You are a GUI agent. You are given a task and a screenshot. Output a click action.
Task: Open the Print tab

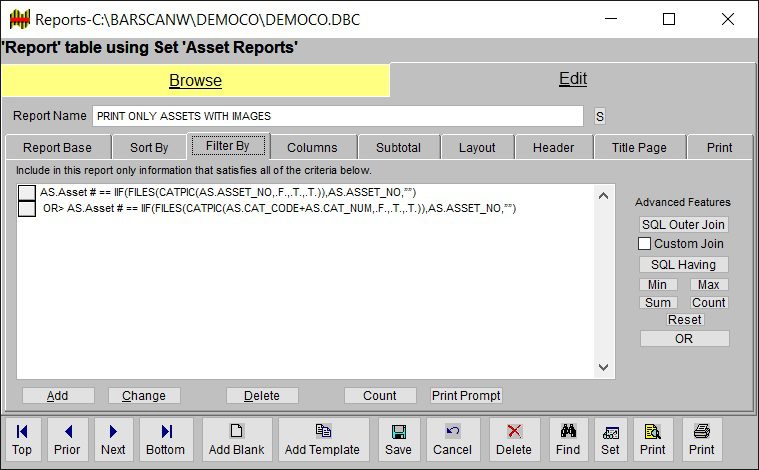[719, 148]
